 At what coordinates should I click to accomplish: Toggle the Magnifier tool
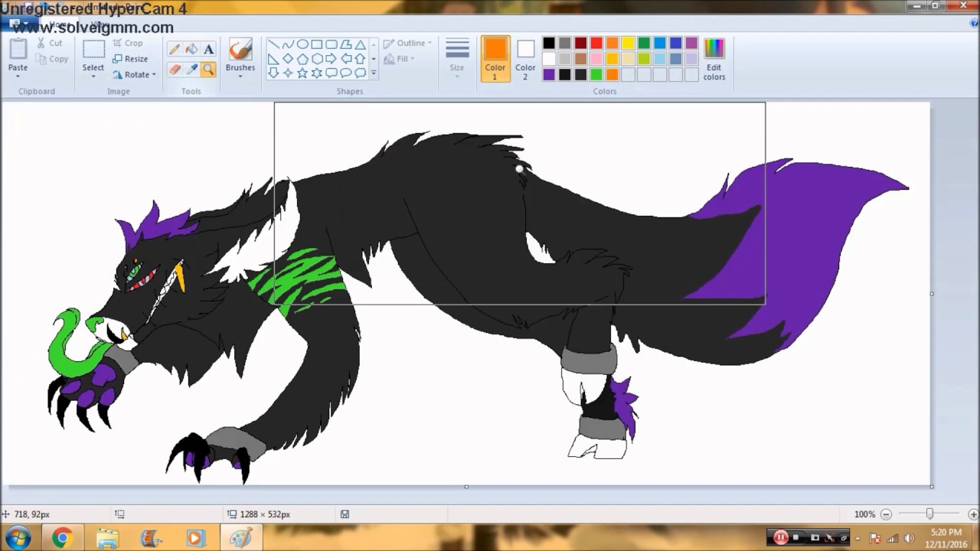208,70
